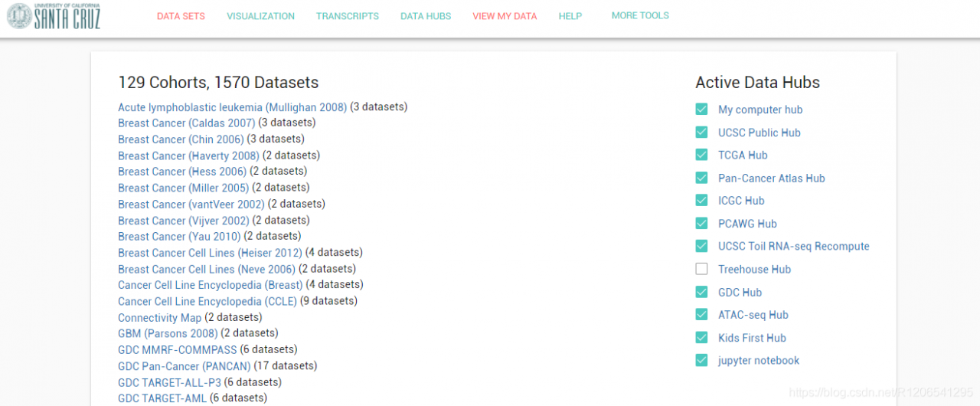Toggle the Pan-Cancer Atlas Hub checkbox

701,178
